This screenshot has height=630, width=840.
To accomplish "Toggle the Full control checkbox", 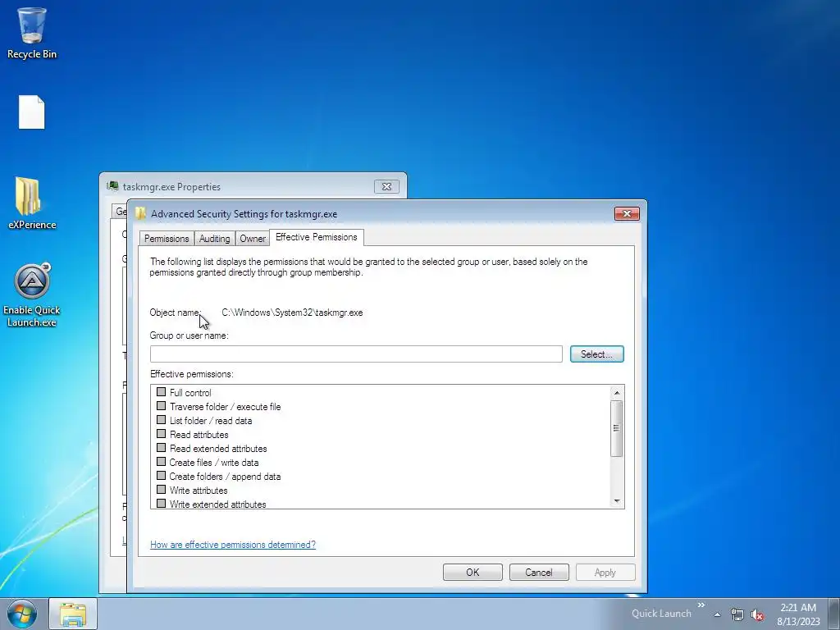I will pyautogui.click(x=162, y=392).
